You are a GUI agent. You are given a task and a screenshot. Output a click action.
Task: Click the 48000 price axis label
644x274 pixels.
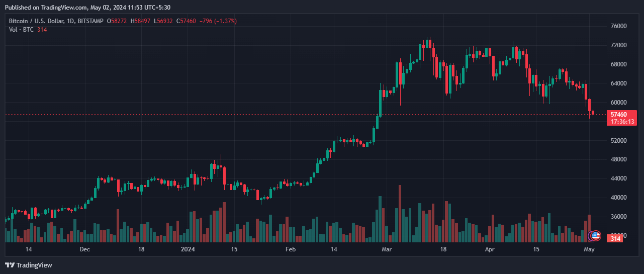point(618,159)
